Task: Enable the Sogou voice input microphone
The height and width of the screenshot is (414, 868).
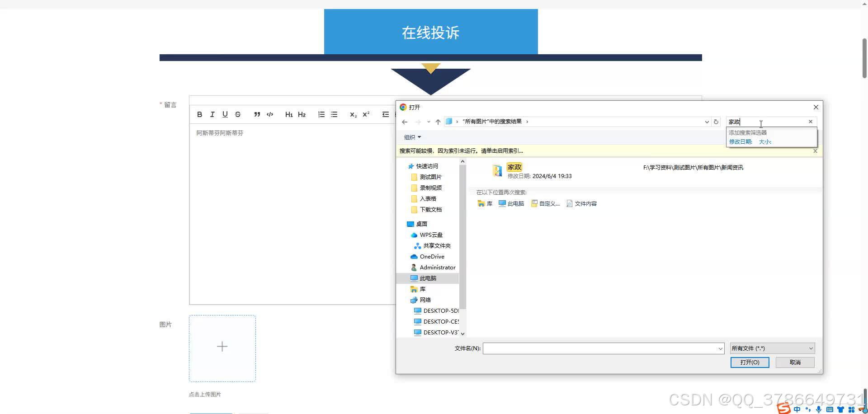Action: (818, 409)
